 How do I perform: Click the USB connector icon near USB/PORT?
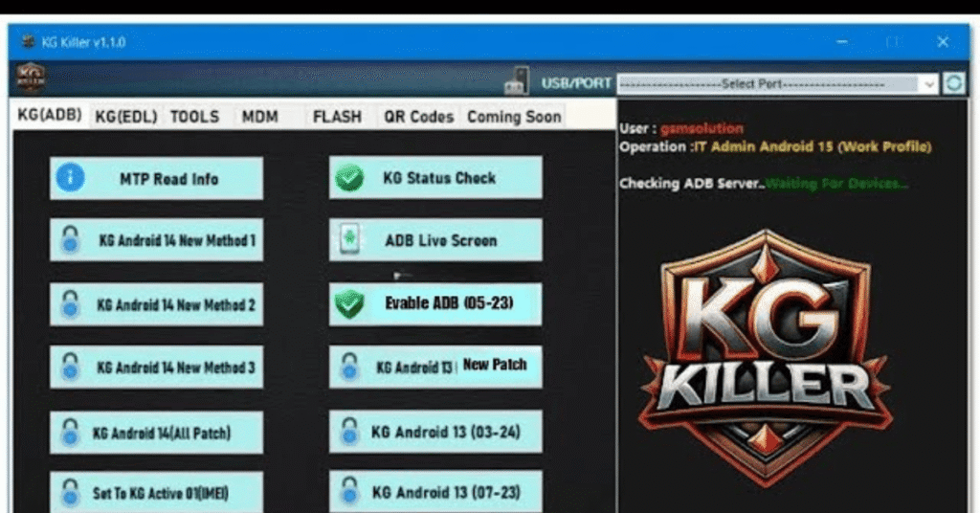pos(516,81)
